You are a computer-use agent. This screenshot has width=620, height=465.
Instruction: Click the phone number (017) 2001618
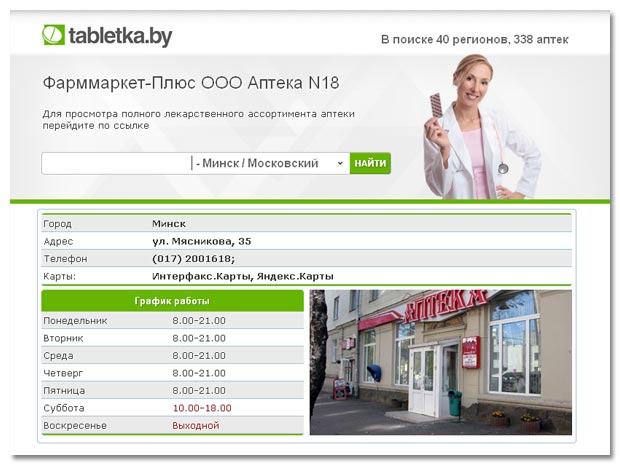pos(193,259)
